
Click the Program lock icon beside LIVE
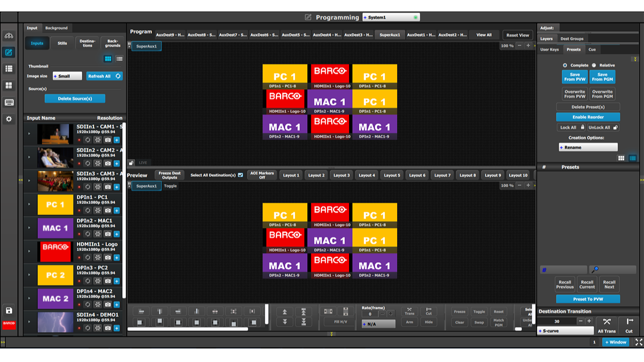tap(131, 163)
